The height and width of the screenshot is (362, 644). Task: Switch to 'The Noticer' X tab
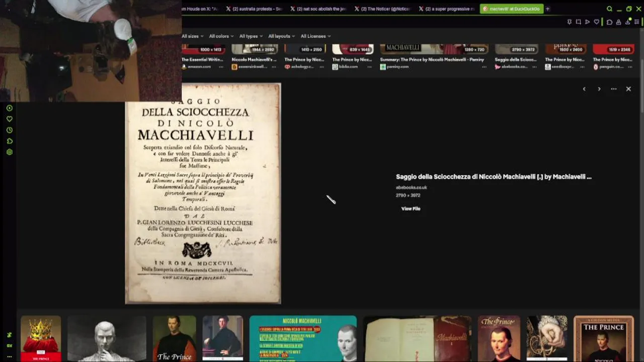(x=382, y=9)
